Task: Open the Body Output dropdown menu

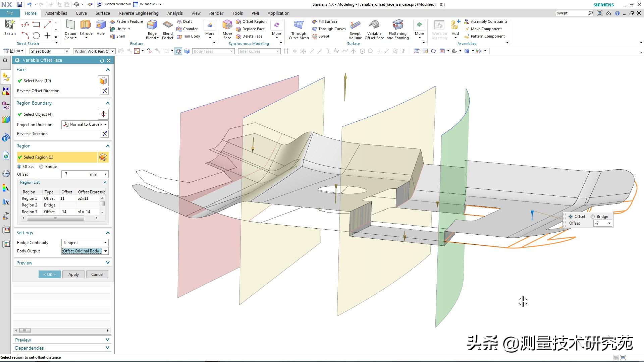Action: click(x=105, y=251)
